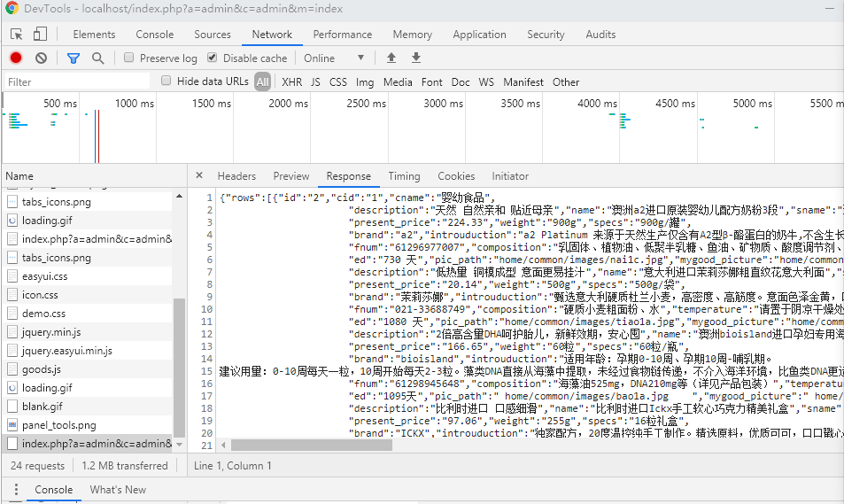Open the Sources panel
Screen dimensions: 844x504
[213, 35]
